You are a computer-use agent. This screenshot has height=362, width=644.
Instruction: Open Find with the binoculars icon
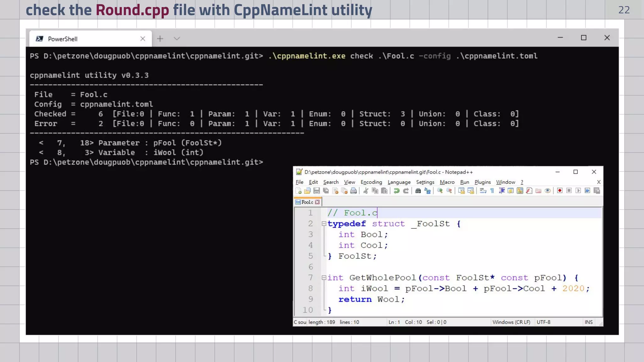click(418, 191)
